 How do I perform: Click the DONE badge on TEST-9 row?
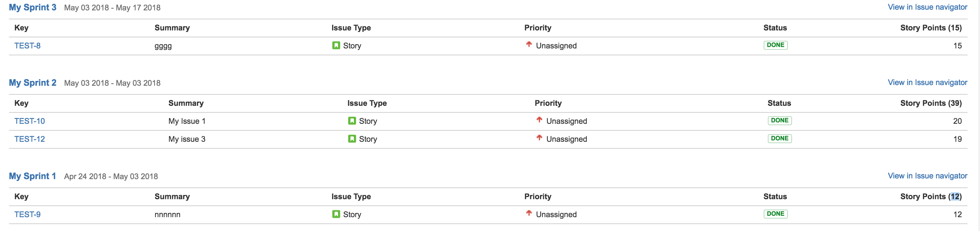coord(775,213)
